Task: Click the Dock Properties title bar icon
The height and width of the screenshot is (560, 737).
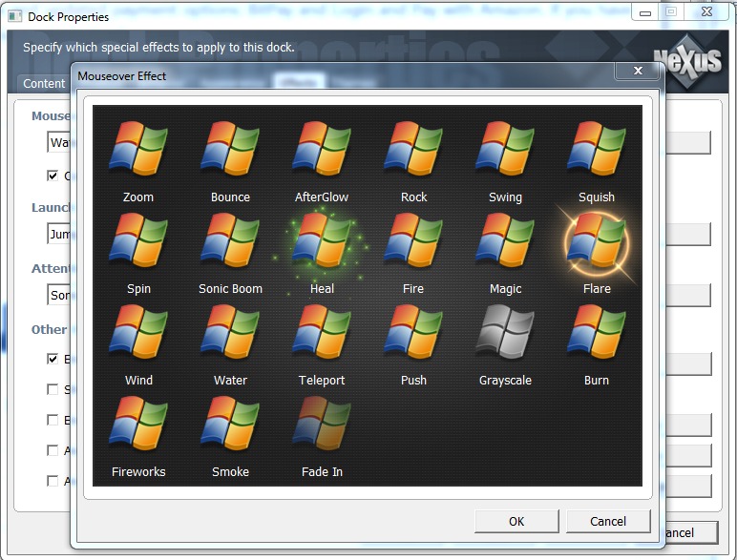Action: 15,16
